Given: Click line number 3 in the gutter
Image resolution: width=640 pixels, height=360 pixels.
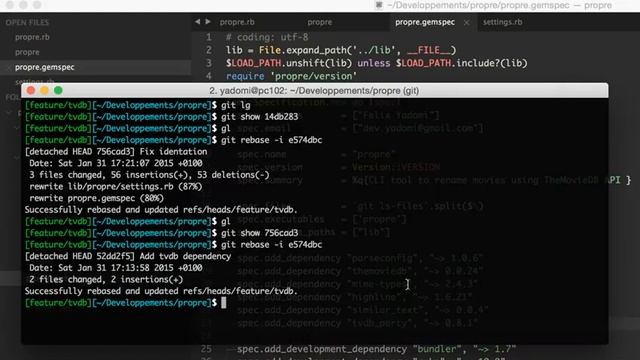Looking at the screenshot, I should pyautogui.click(x=209, y=63).
